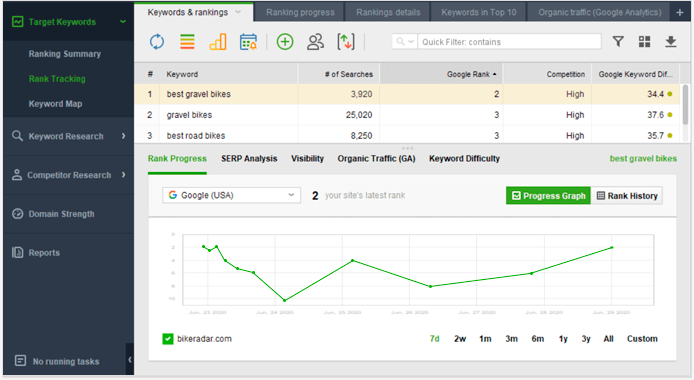Click the refresh rankings circular arrows icon
Screen dimensions: 694x380
point(157,42)
